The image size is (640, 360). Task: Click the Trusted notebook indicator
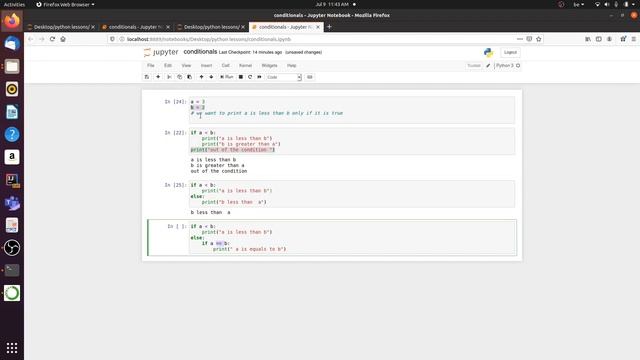474,65
